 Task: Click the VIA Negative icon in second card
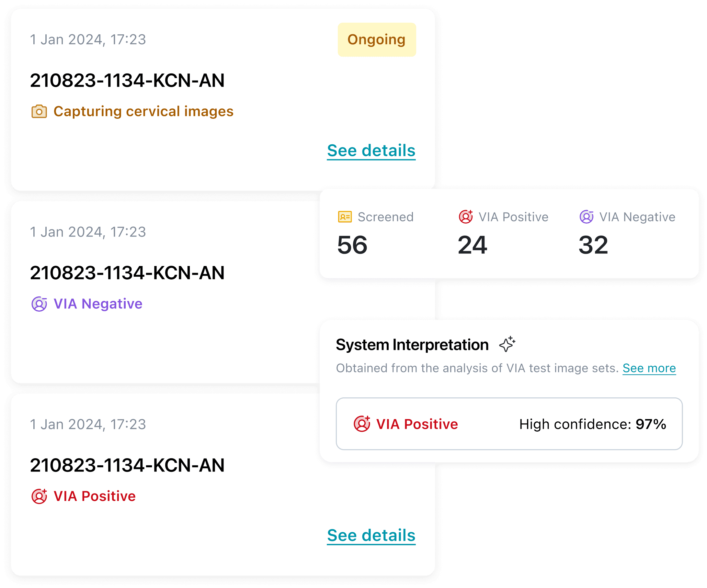39,304
